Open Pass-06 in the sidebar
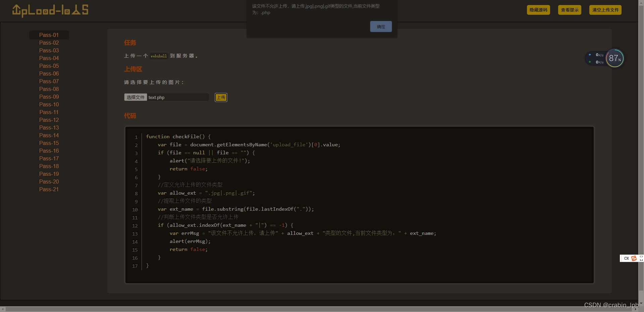 coord(49,73)
